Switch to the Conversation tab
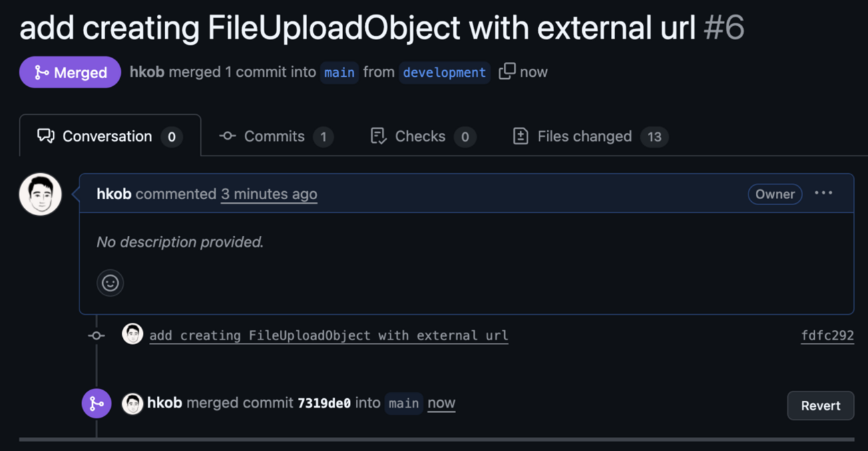The image size is (868, 451). (110, 136)
